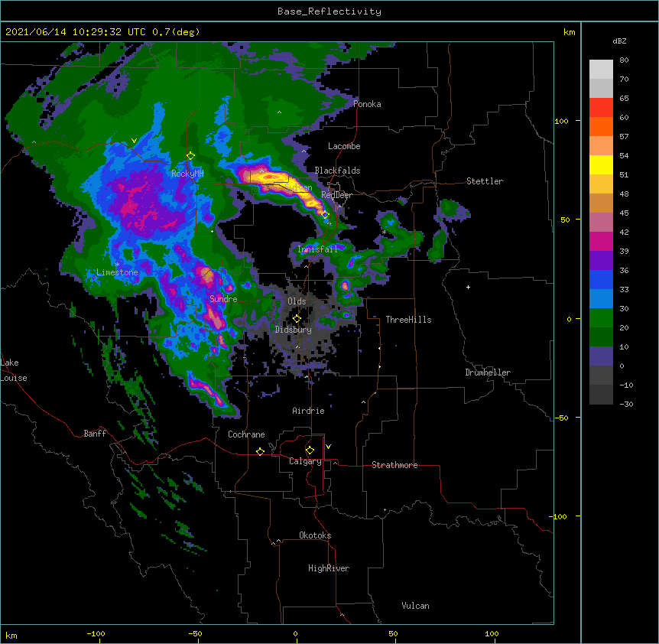Pick the yellow 51-54 dBZ legend swatch
Viewport: 659px width, 644px height.
click(x=601, y=164)
